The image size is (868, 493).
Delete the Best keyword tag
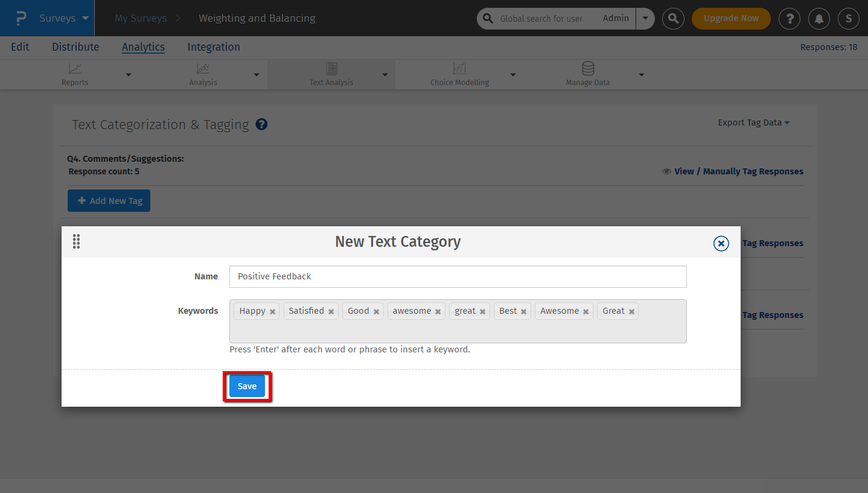[x=523, y=312]
